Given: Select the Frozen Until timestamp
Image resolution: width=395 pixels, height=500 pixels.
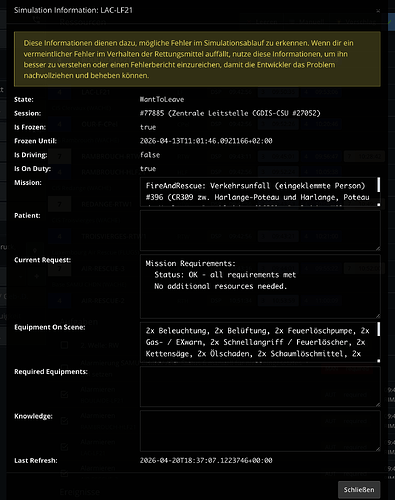Looking at the screenshot, I should 206,141.
